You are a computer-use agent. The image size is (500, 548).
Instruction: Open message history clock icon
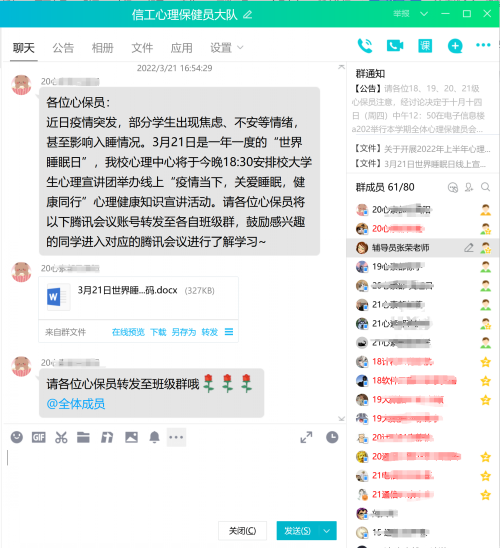[x=332, y=437]
